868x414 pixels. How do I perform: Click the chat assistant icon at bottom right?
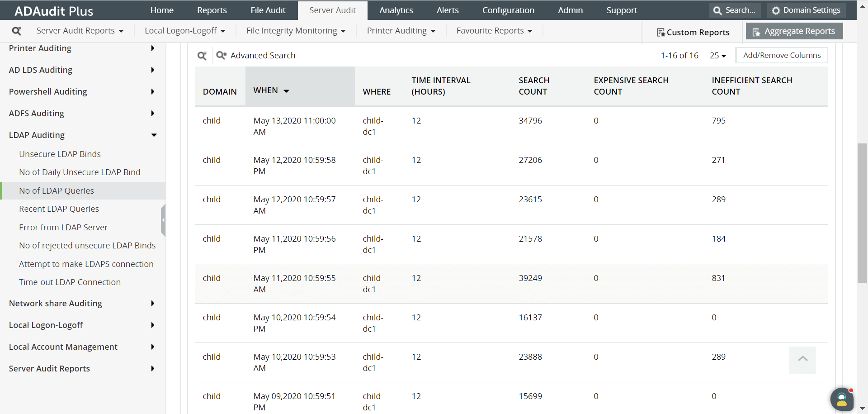[842, 399]
